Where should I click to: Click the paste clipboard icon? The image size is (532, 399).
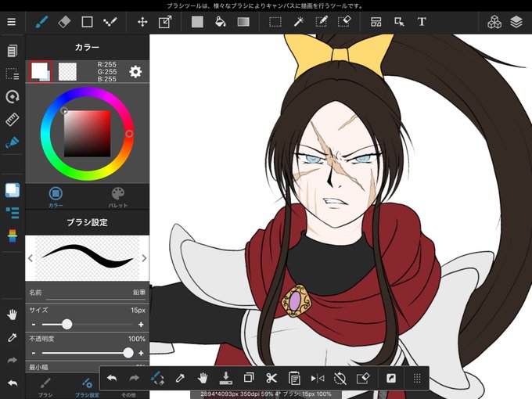pos(294,378)
